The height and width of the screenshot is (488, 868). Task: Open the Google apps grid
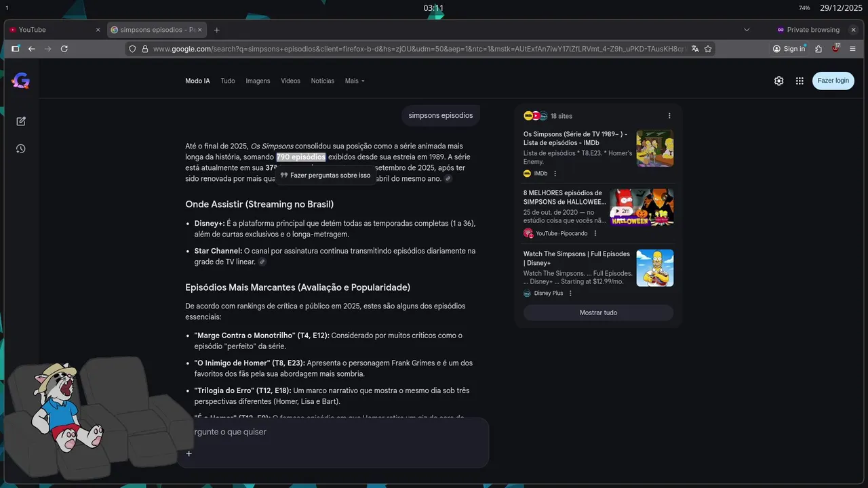(x=800, y=81)
